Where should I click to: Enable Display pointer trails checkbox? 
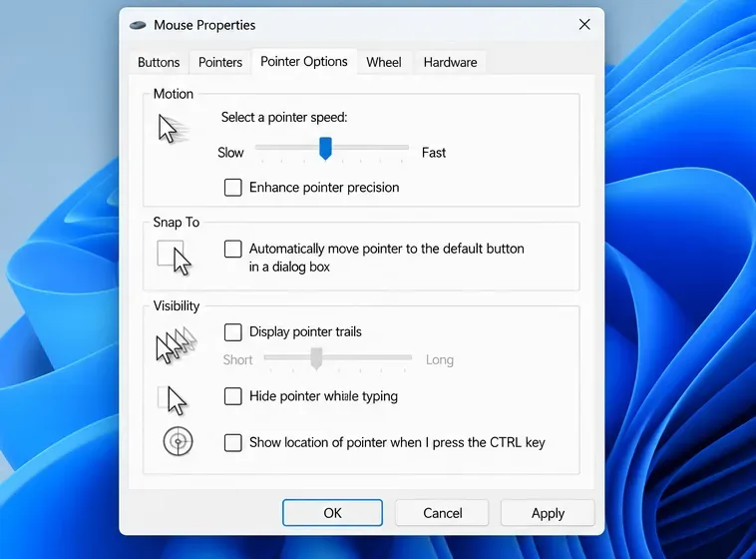pos(232,332)
